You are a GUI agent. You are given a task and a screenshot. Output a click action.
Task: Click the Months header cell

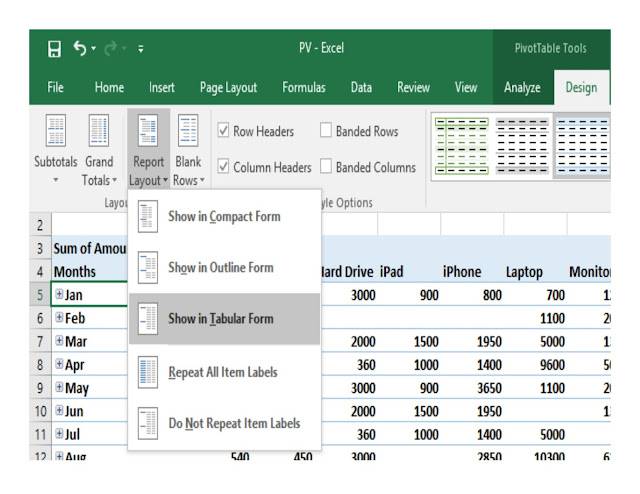click(89, 271)
